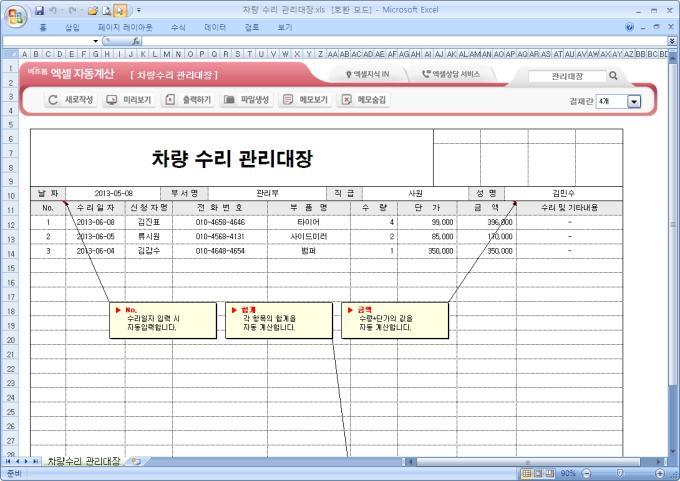
Task: Click the 메모보기 button
Action: pos(305,100)
